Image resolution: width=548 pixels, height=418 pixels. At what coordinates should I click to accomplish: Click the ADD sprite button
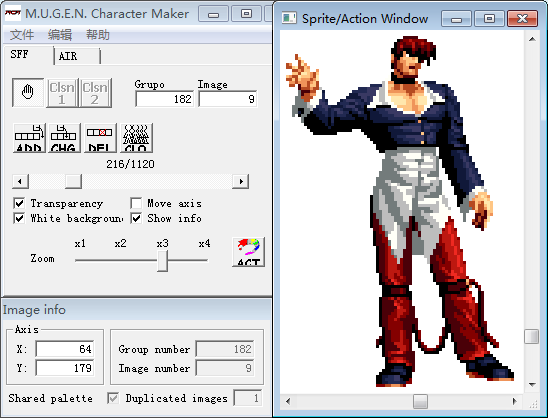coord(29,138)
